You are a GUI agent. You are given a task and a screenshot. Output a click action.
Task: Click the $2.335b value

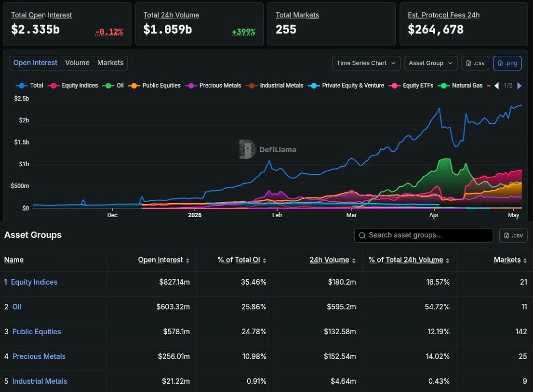[x=35, y=29]
